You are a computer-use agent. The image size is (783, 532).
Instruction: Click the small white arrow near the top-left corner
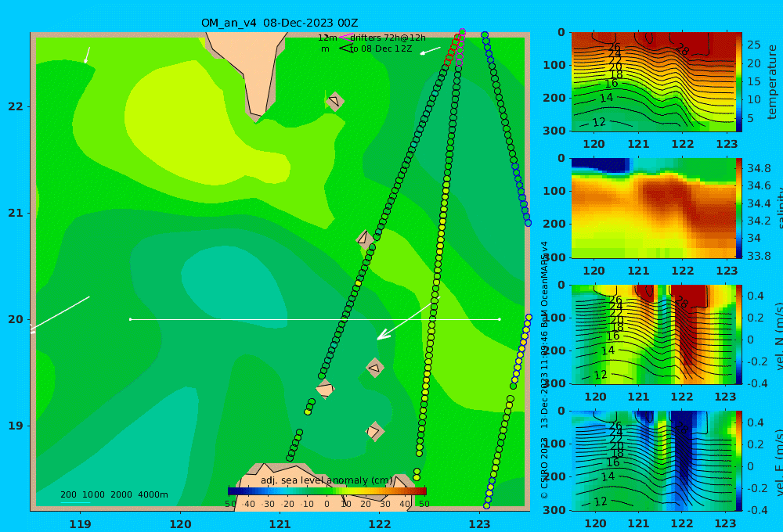(87, 55)
